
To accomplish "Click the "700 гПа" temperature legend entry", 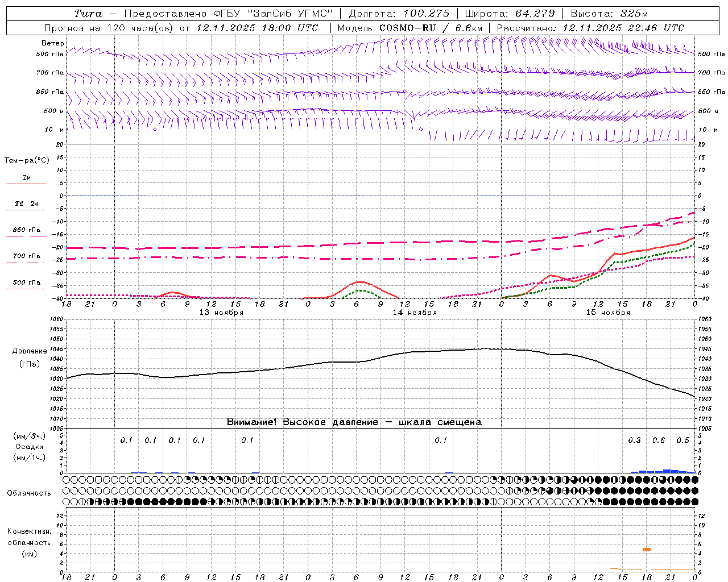I will 27,256.
